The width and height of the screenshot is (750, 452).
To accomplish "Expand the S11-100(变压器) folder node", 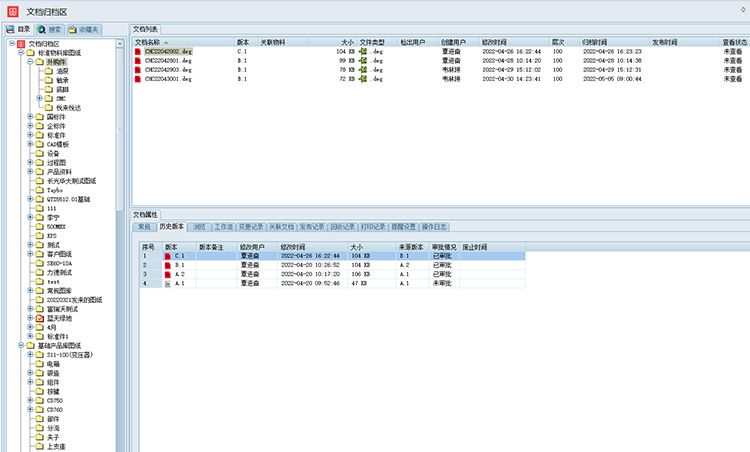I will click(x=30, y=354).
